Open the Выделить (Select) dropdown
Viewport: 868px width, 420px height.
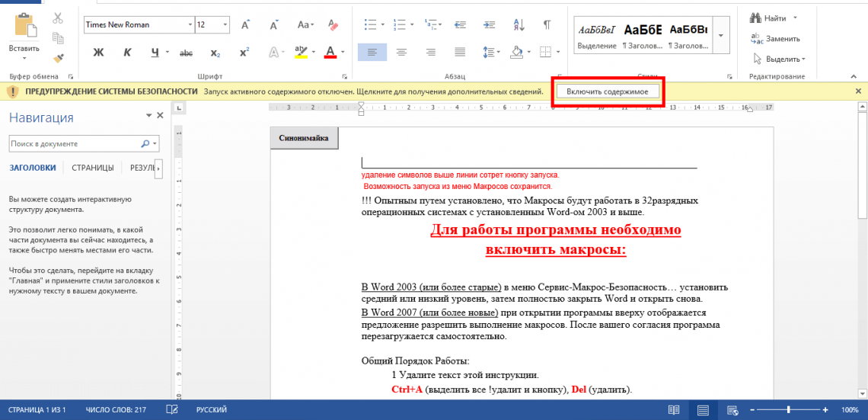[x=780, y=59]
